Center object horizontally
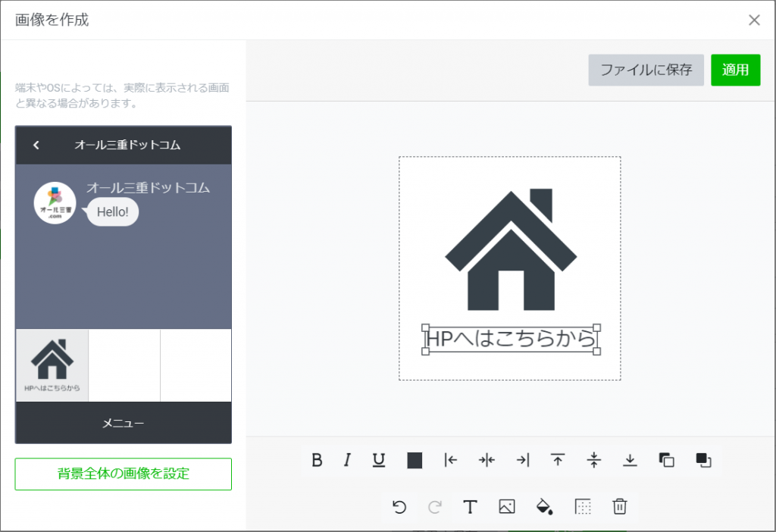Screen dimensions: 776x532 487,460
